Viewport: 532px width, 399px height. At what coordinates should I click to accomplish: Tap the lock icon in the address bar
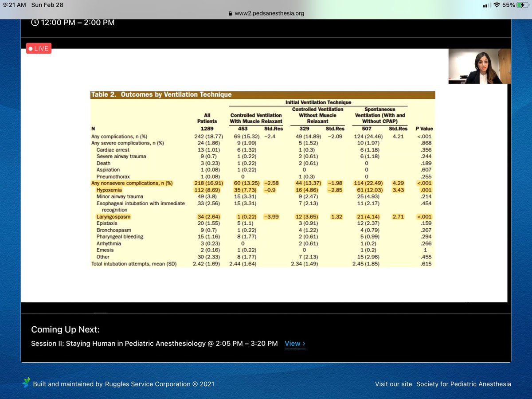pos(230,13)
